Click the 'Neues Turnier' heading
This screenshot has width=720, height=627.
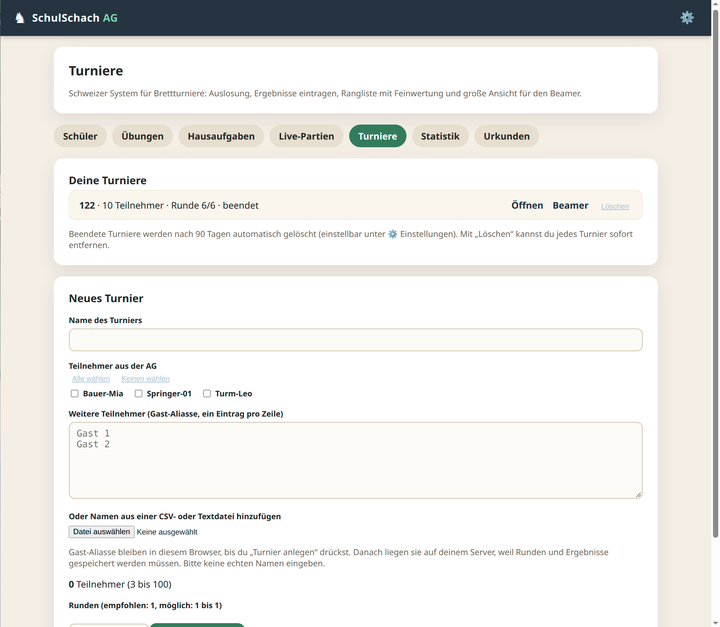(106, 299)
